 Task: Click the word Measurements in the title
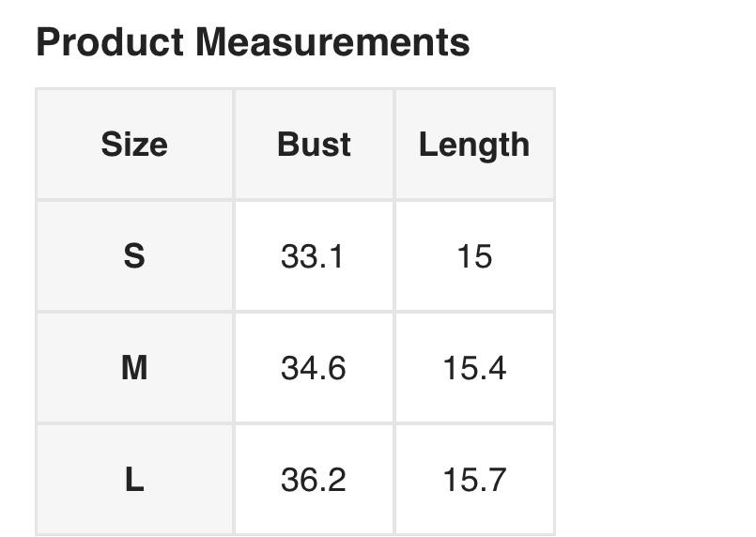click(332, 42)
